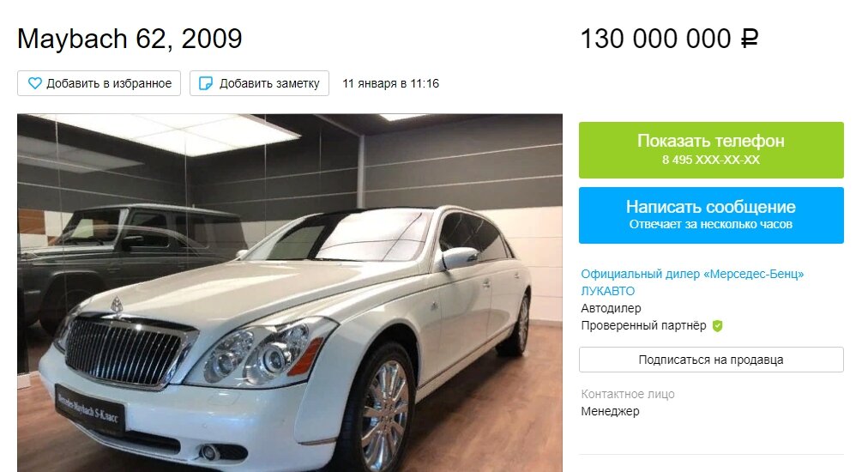Click the note icon beside Добавить заметку
This screenshot has width=868, height=472.
(x=205, y=83)
